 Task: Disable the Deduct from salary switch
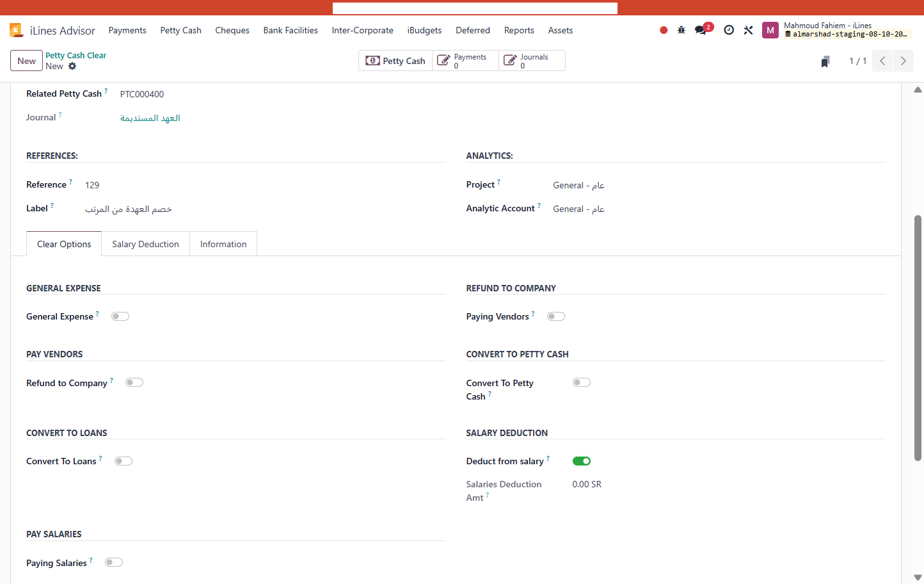tap(582, 461)
